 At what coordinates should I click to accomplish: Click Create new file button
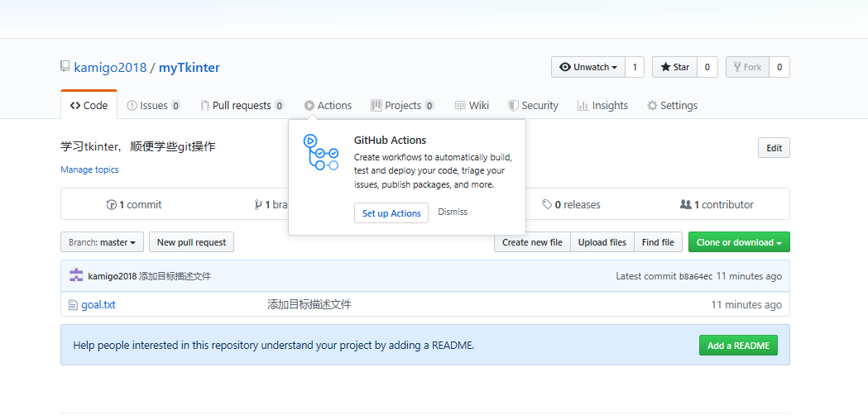pyautogui.click(x=532, y=241)
